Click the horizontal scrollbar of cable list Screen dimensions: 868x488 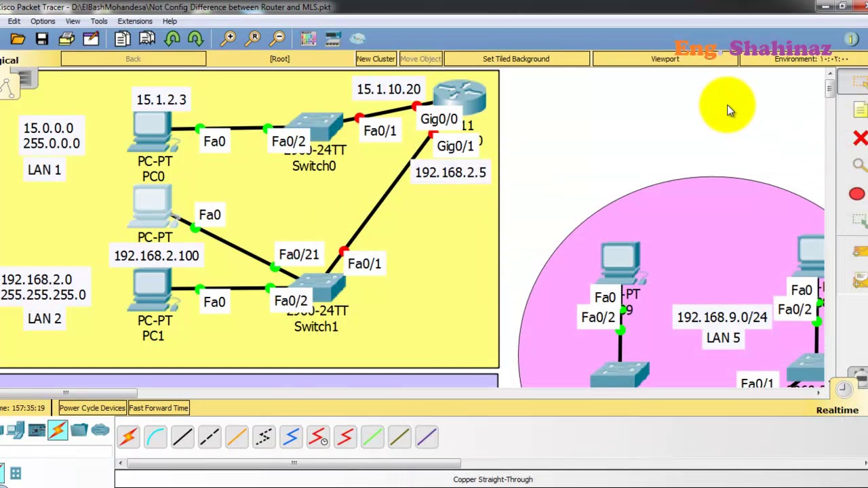click(x=294, y=463)
